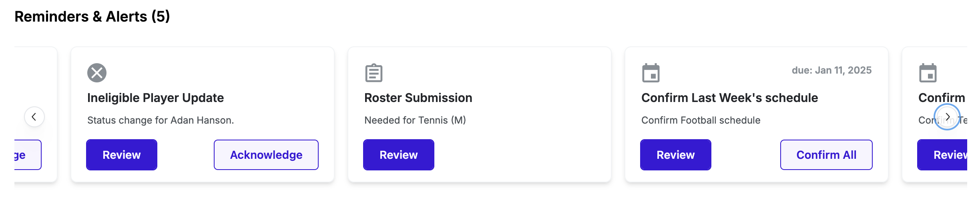Select the Ineligible Player Update title
Viewport: 980px width, 216px height.
[x=156, y=98]
